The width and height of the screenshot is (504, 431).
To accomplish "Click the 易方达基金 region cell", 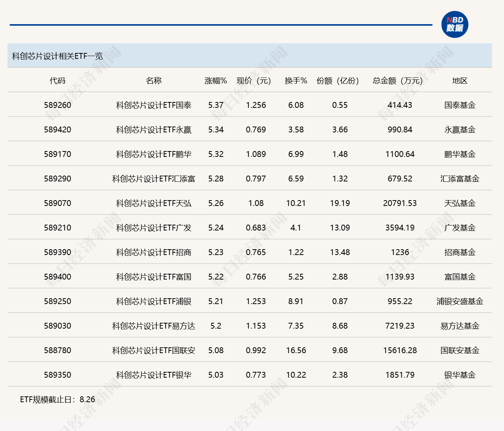I will (x=460, y=326).
